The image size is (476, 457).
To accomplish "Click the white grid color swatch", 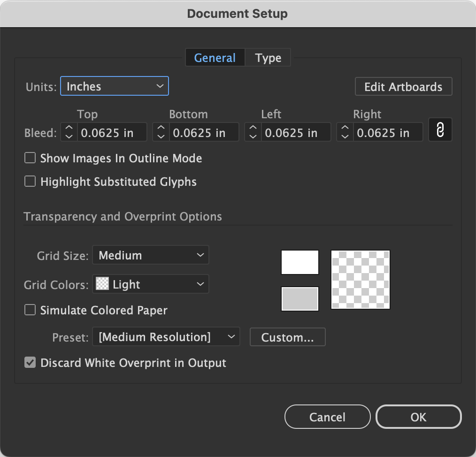I will pyautogui.click(x=300, y=262).
